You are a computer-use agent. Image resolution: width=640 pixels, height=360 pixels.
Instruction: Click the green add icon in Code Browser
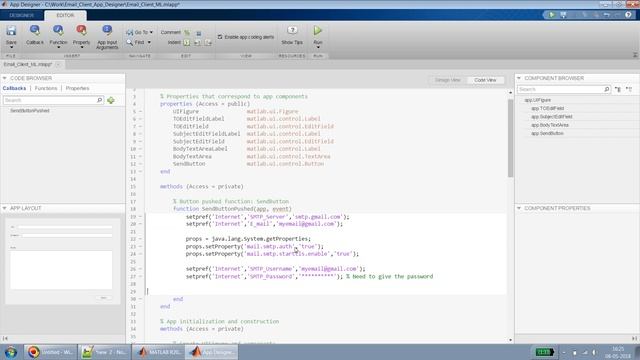click(111, 100)
